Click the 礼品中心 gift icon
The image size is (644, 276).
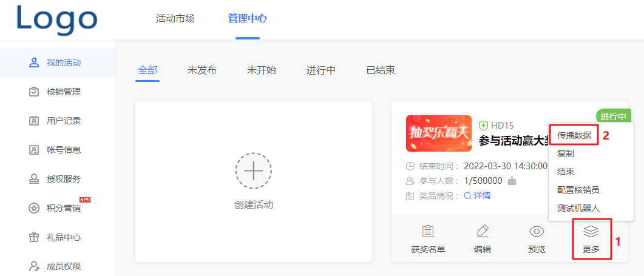coord(34,237)
